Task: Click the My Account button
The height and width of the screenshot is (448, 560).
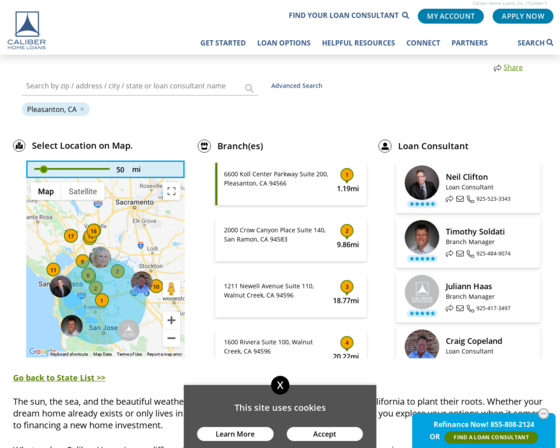Action: tap(451, 16)
